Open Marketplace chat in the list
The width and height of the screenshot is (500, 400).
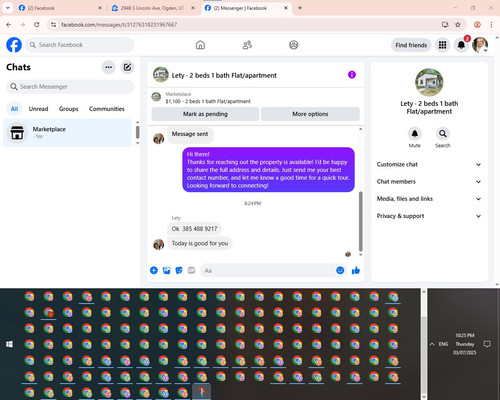pyautogui.click(x=68, y=133)
